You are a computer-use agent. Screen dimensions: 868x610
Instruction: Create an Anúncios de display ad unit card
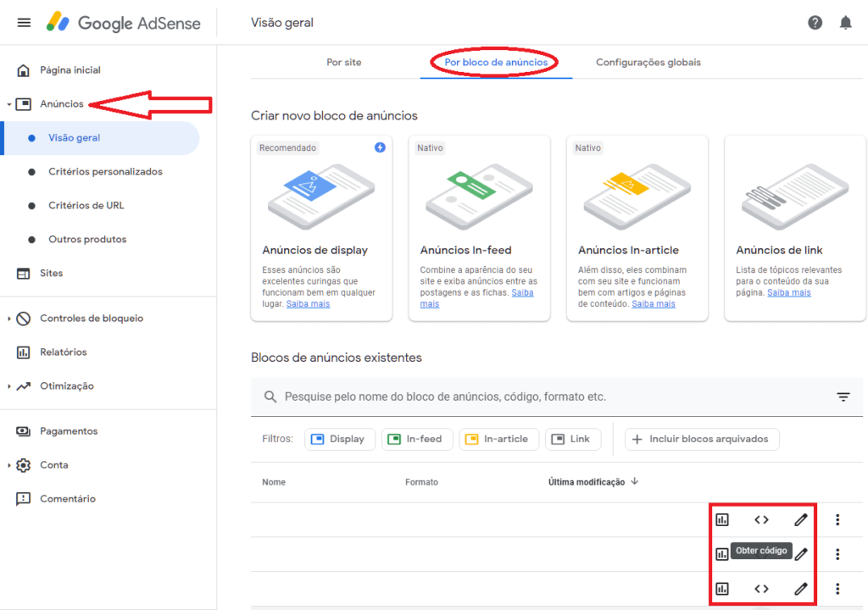point(321,228)
